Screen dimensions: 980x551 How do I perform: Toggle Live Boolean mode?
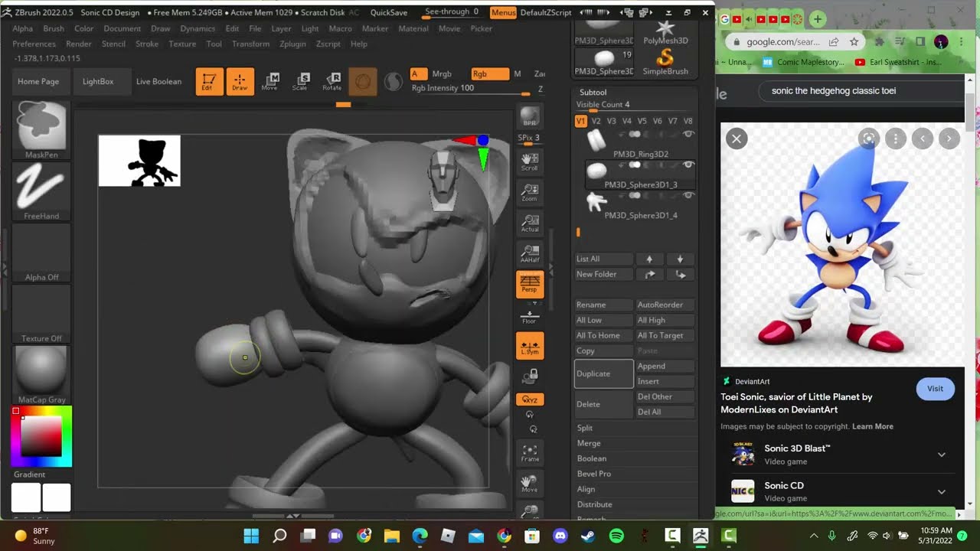pyautogui.click(x=158, y=82)
